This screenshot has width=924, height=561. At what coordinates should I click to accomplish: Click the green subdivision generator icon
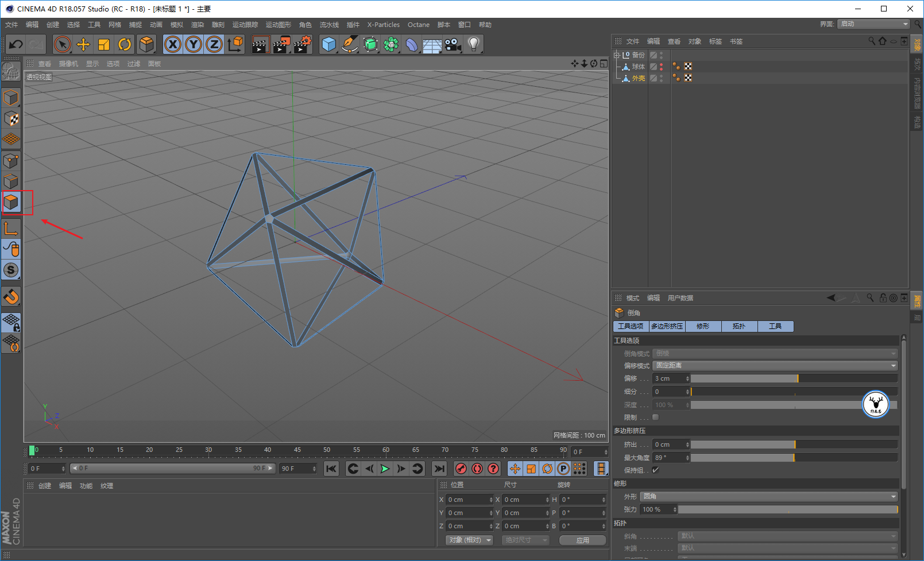(370, 44)
